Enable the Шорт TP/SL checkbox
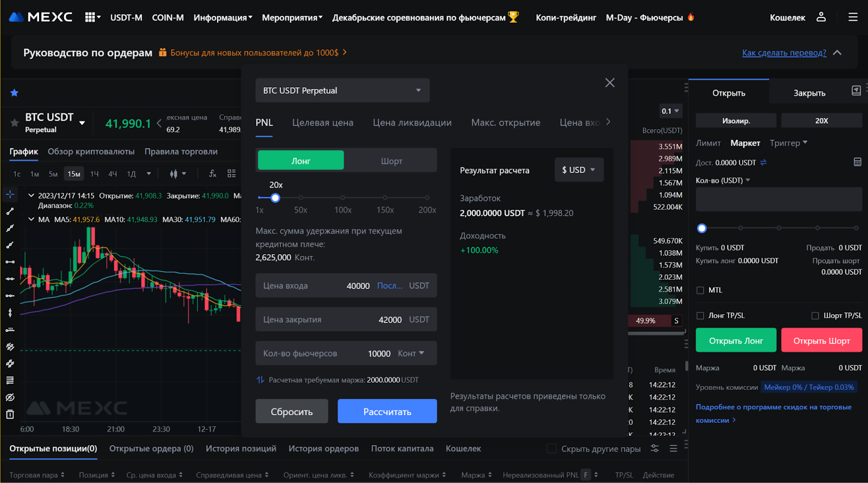868x483 pixels. 815,315
